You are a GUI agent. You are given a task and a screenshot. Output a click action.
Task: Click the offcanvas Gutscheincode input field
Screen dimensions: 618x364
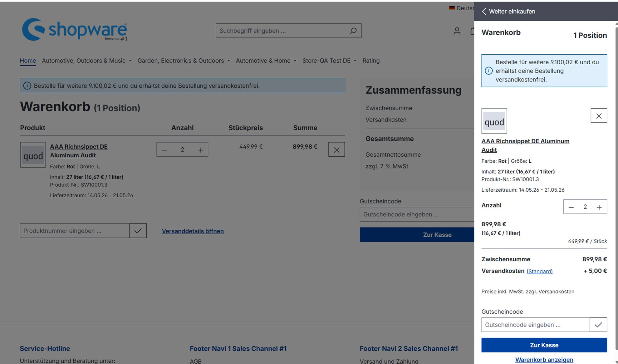pos(536,325)
